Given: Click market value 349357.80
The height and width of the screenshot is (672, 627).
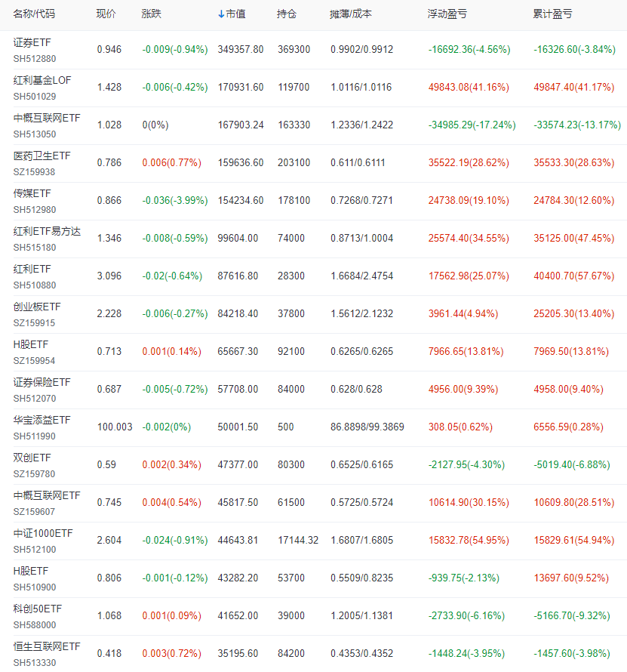Looking at the screenshot, I should [x=241, y=49].
